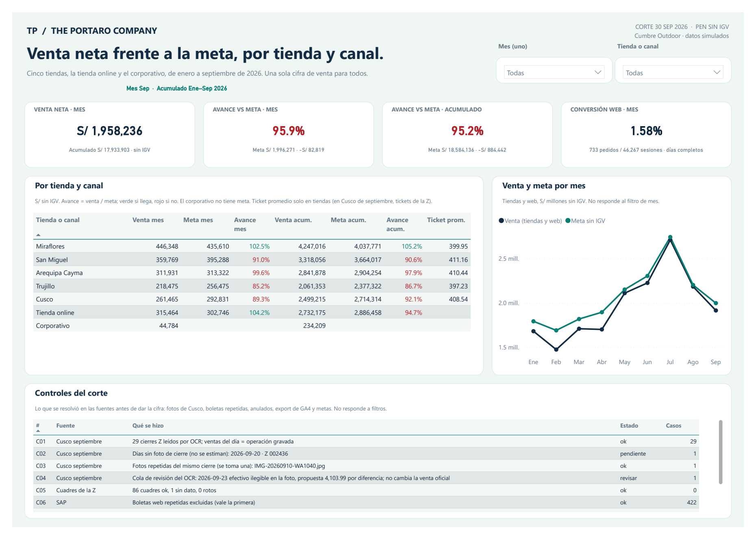Click the S/ 1,958,236 KPI value

point(110,131)
